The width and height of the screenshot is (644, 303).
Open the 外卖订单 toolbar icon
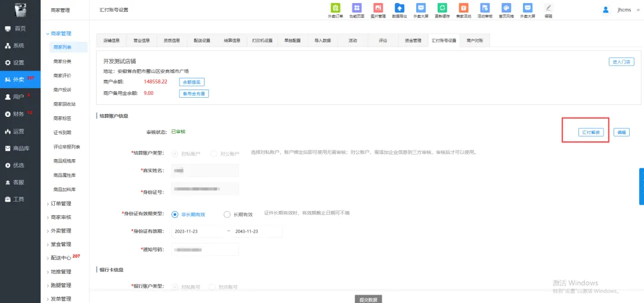(x=336, y=8)
